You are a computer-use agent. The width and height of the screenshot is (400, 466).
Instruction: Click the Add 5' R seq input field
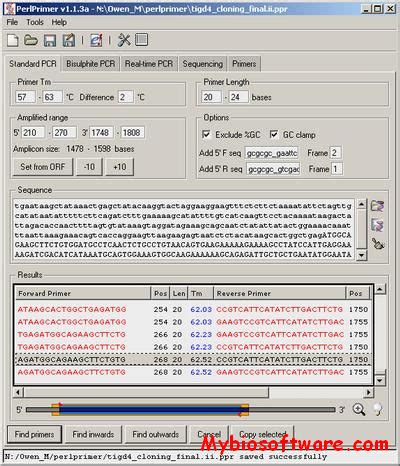pyautogui.click(x=273, y=169)
